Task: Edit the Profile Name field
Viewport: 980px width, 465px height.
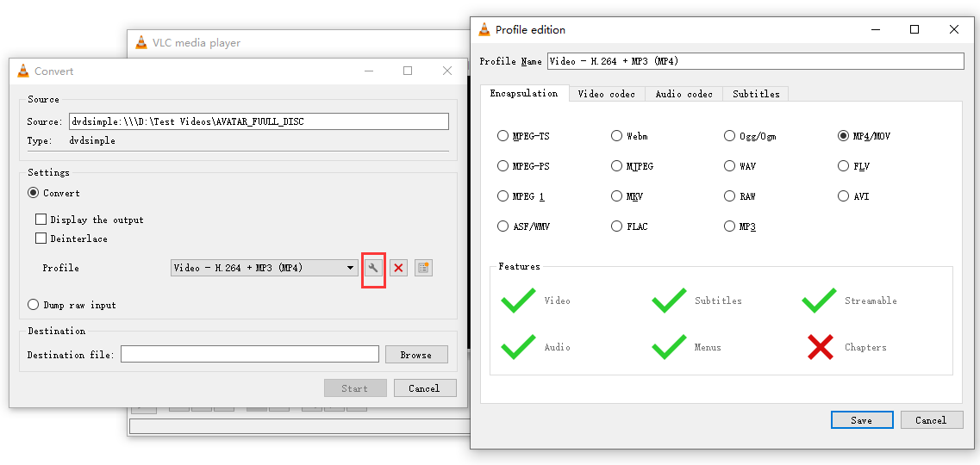Action: click(756, 61)
